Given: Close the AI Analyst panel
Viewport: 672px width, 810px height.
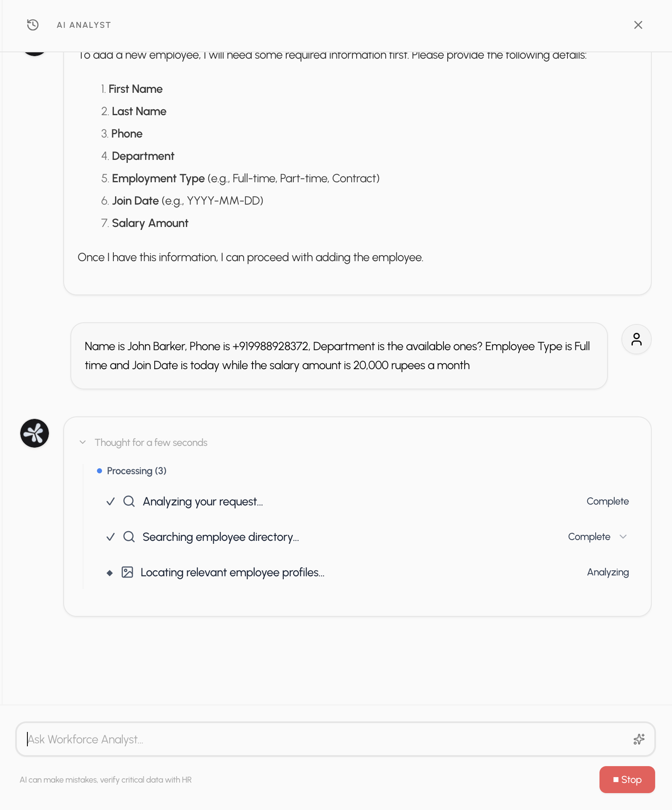Looking at the screenshot, I should coord(638,25).
